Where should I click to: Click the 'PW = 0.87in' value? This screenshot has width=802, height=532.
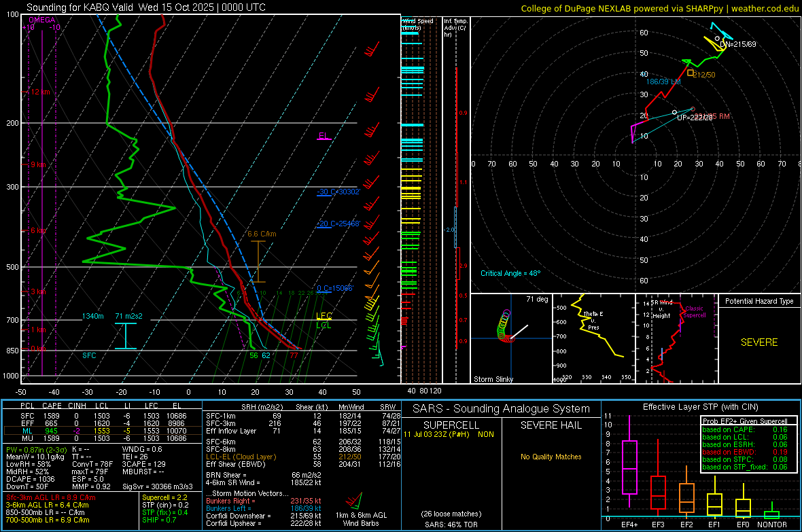pos(36,450)
